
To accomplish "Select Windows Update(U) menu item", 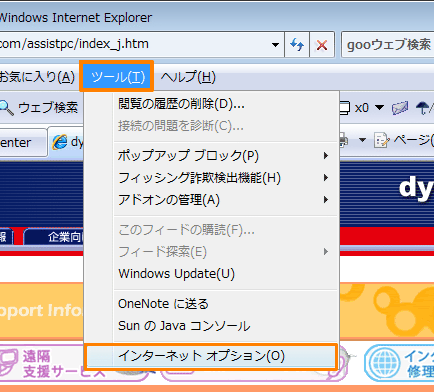I will (211, 274).
